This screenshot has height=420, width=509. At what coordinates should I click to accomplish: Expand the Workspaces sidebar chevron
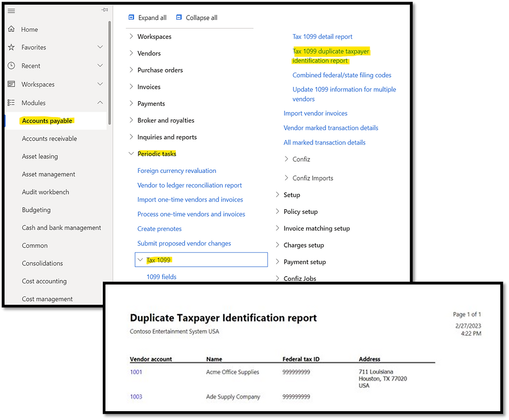tap(100, 85)
